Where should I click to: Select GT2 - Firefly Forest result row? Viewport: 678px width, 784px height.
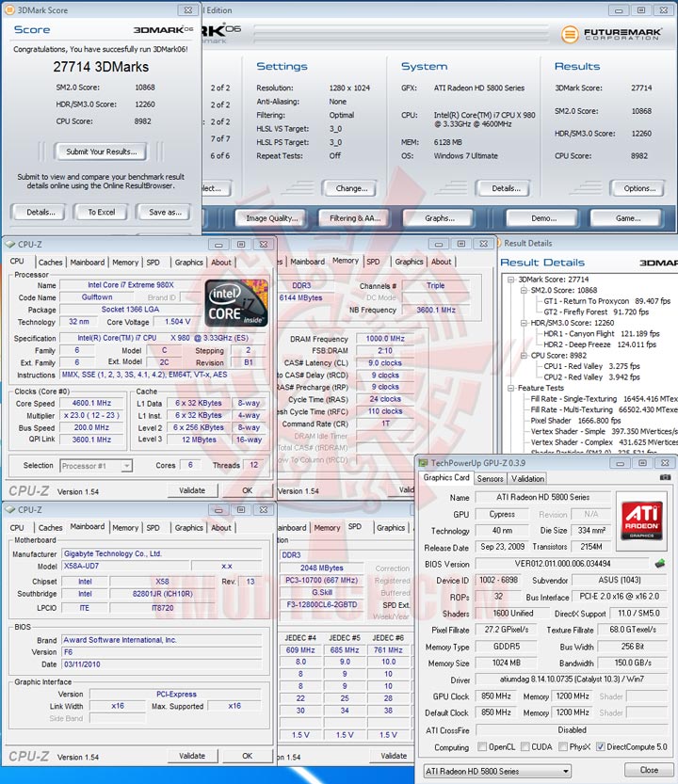[596, 312]
